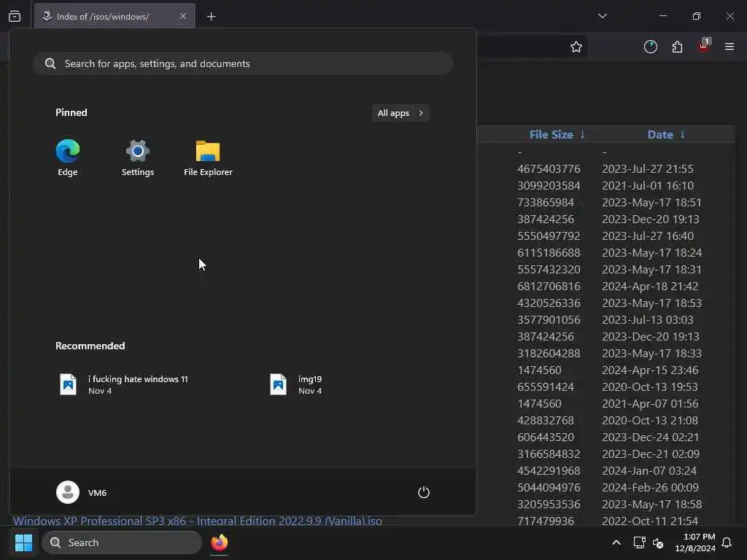Image resolution: width=747 pixels, height=560 pixels.
Task: Open the network status tray icon
Action: tap(639, 542)
